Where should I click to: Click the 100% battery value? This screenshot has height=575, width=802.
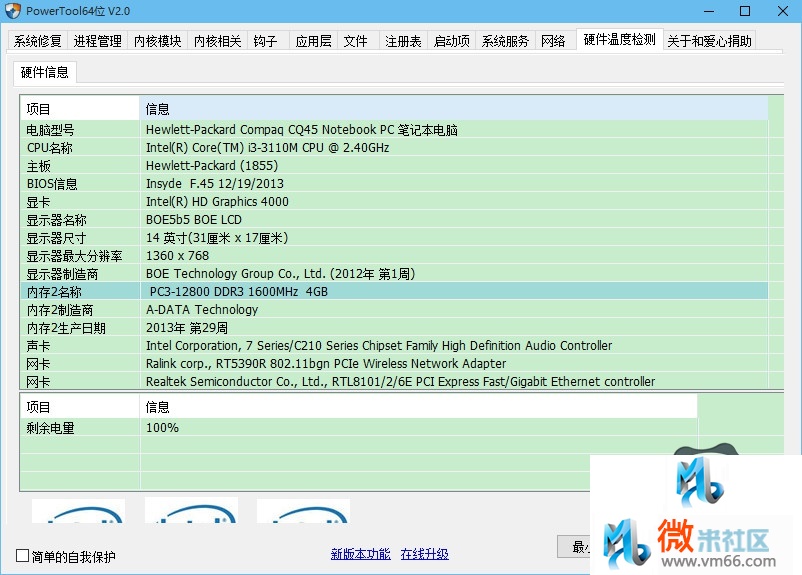162,428
